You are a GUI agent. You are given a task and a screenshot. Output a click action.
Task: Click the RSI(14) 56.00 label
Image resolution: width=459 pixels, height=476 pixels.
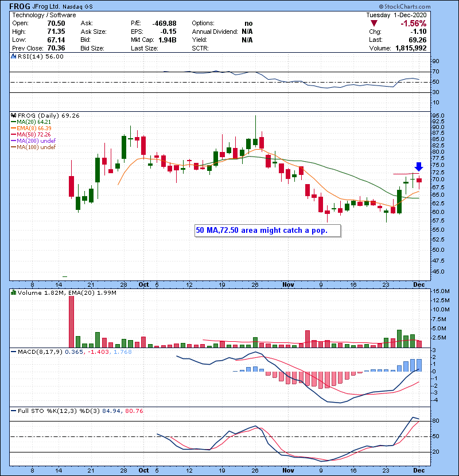click(41, 56)
